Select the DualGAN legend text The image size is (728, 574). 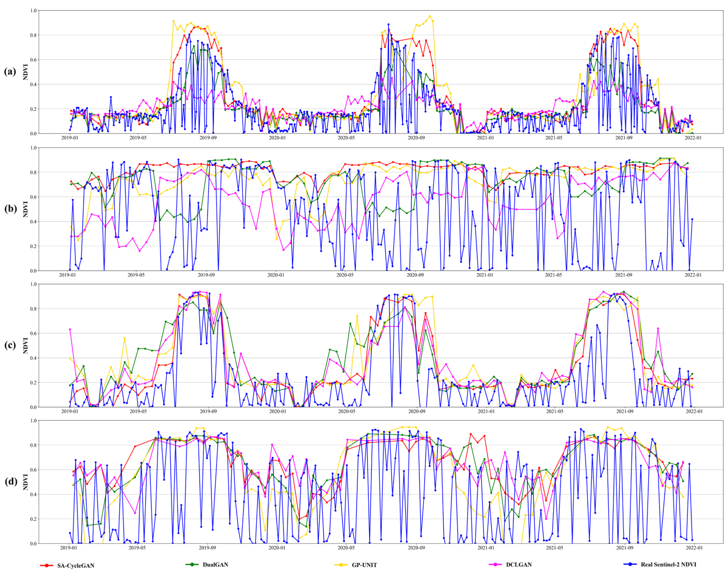(x=215, y=564)
